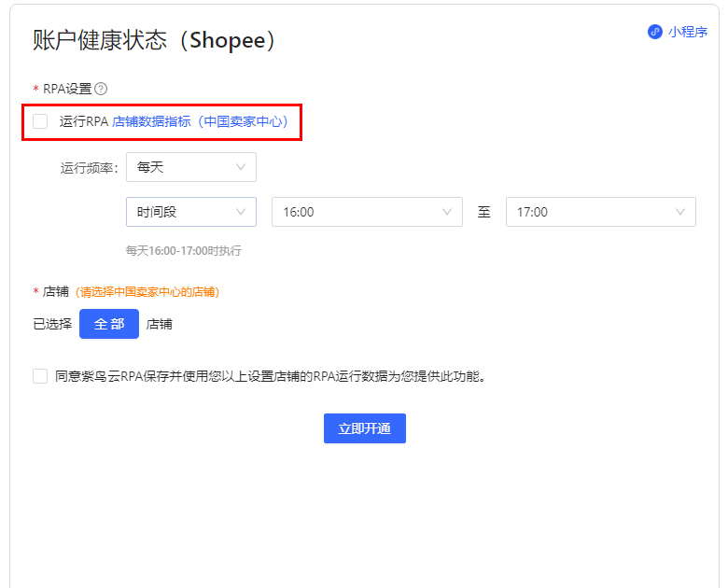Open the 运行频率 每天 dropdown
The width and height of the screenshot is (728, 588).
tap(191, 167)
